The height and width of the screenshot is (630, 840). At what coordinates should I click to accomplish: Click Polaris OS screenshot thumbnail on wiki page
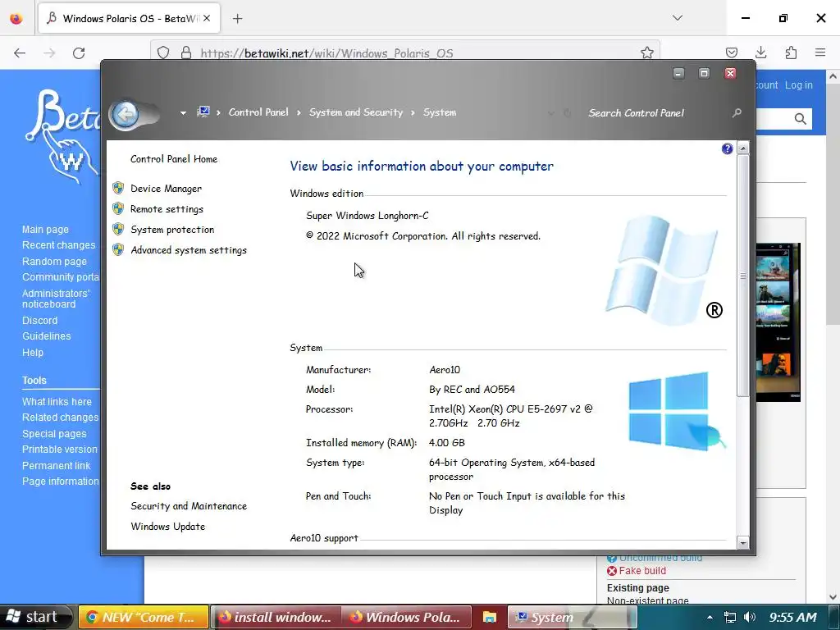coord(778,322)
